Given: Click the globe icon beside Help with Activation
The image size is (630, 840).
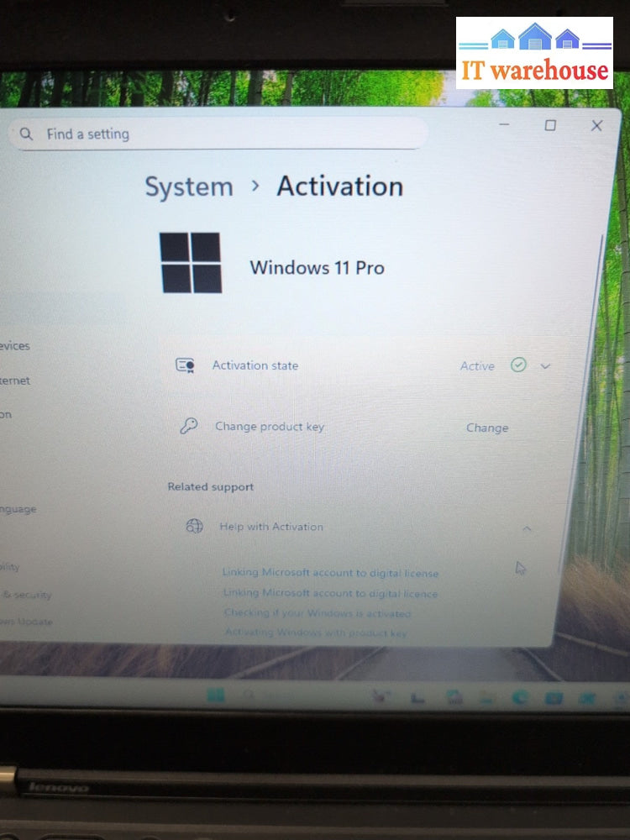Looking at the screenshot, I should coord(195,526).
